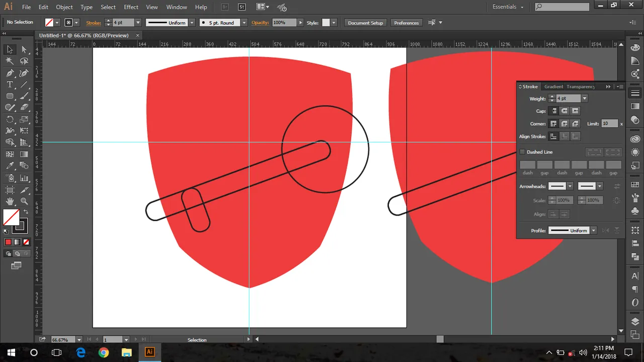
Task: Open first Arrowheads dropdown
Action: click(570, 186)
